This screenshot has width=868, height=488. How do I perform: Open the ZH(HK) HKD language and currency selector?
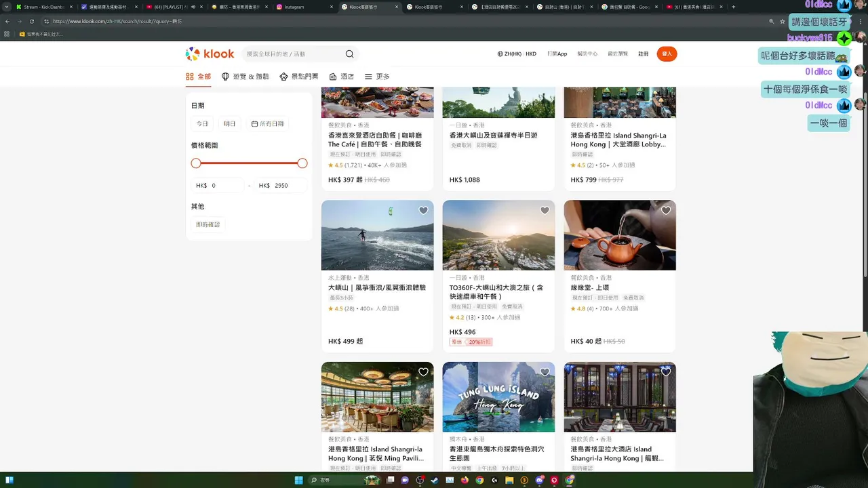pos(517,54)
